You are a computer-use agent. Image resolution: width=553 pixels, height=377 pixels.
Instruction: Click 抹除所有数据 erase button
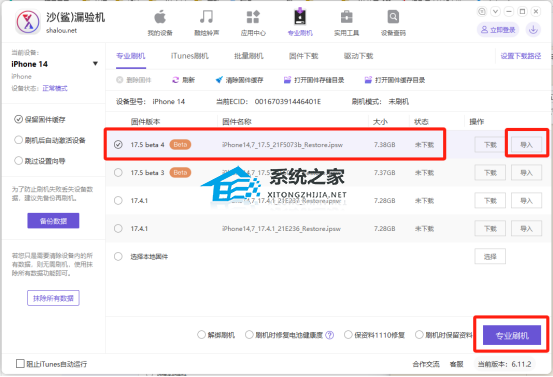(53, 298)
